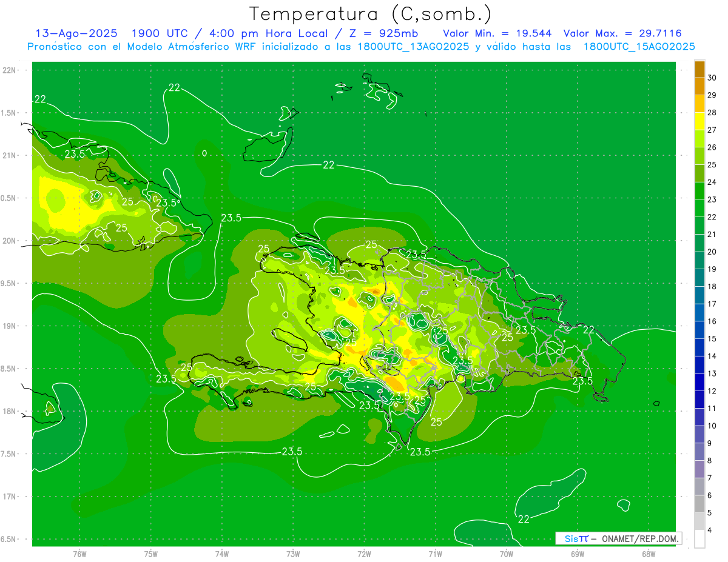Click the "20N" latitude axis label
The height and width of the screenshot is (562, 728).
10,241
